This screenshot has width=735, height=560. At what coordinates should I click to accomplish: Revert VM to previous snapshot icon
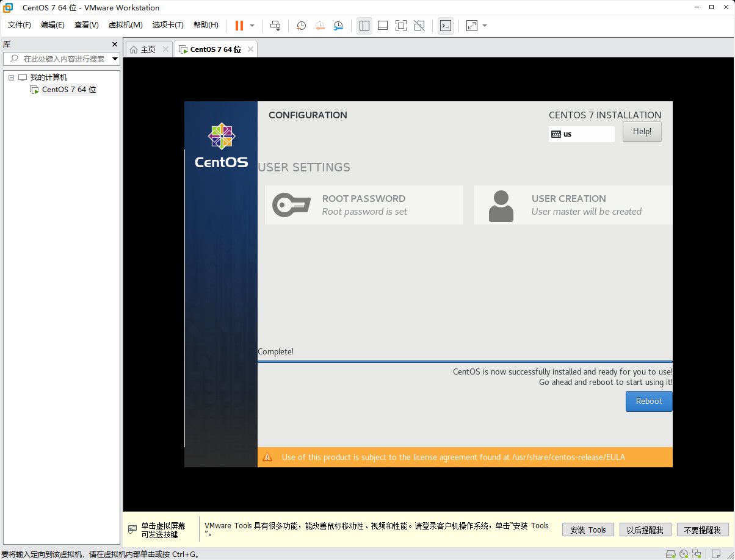[320, 26]
